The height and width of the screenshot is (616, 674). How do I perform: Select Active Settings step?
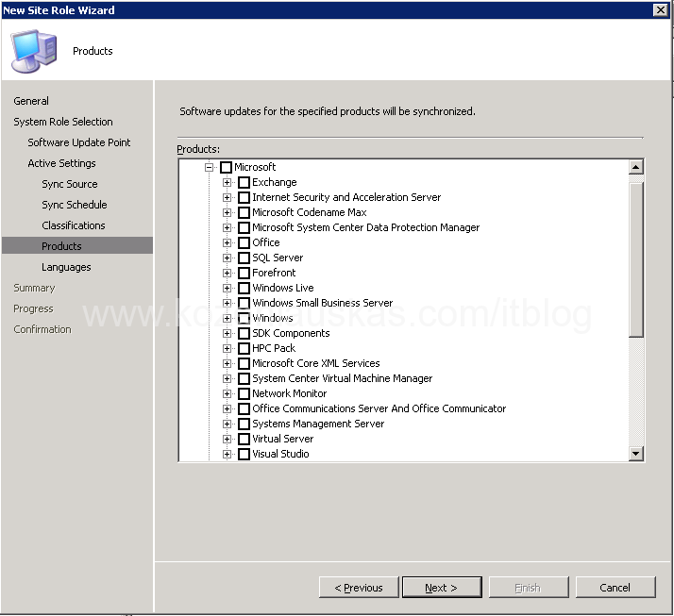tap(62, 163)
